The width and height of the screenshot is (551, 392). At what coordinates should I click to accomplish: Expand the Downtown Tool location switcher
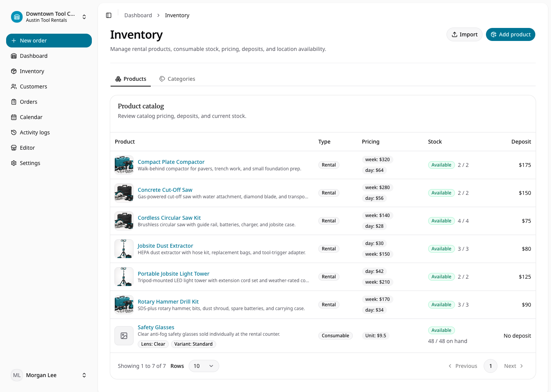84,17
